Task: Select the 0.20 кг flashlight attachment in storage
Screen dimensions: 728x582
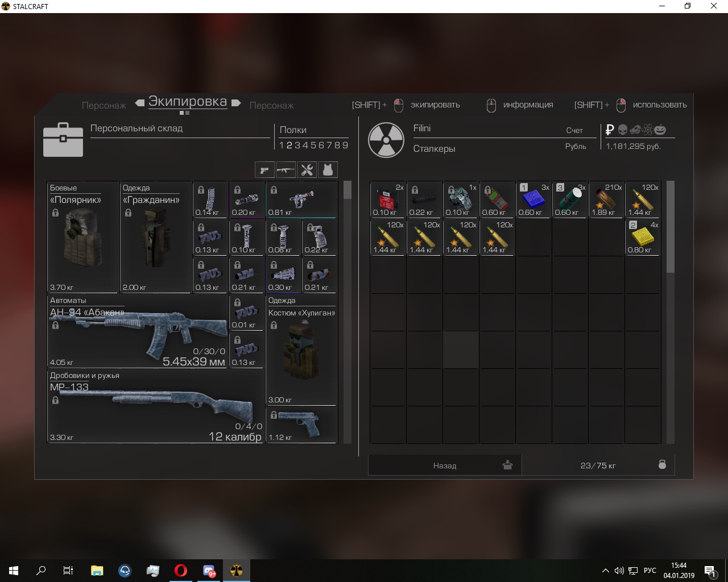Action: [247, 199]
